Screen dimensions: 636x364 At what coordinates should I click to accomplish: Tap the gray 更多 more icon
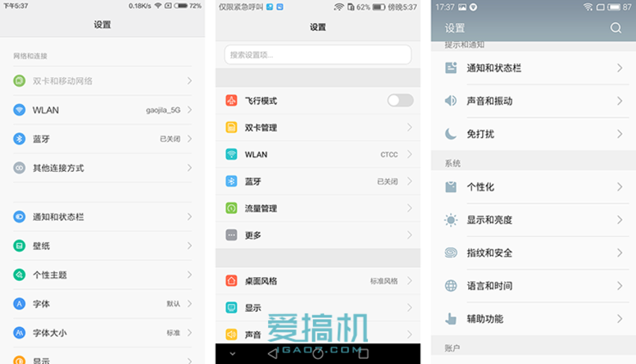pyautogui.click(x=231, y=235)
